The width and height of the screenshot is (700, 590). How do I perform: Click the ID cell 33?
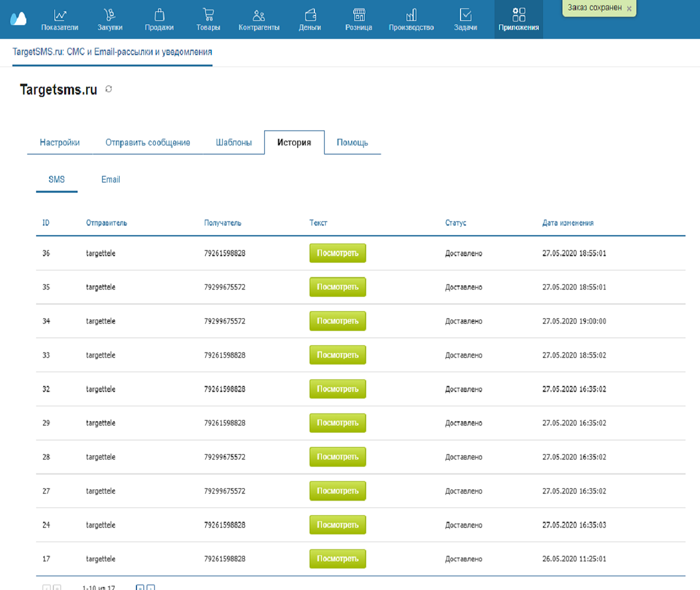(46, 355)
